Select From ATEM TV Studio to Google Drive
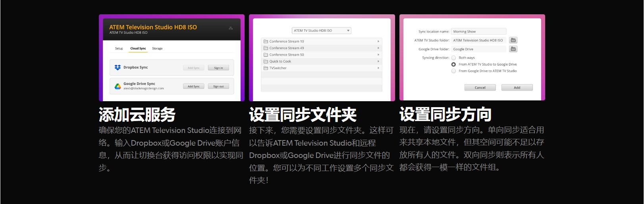The height and width of the screenshot is (204, 644). pyautogui.click(x=453, y=64)
